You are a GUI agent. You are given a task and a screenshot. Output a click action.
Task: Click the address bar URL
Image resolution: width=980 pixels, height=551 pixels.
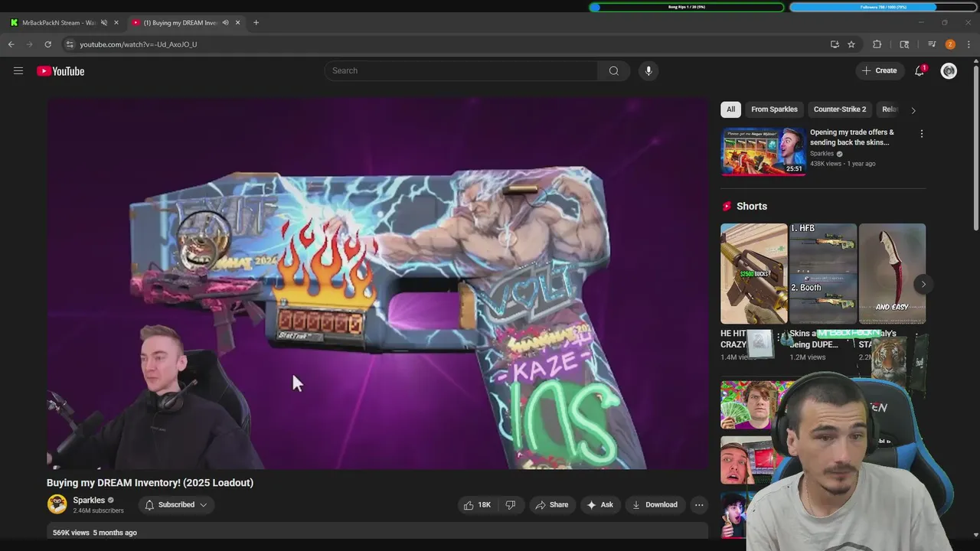pyautogui.click(x=138, y=44)
